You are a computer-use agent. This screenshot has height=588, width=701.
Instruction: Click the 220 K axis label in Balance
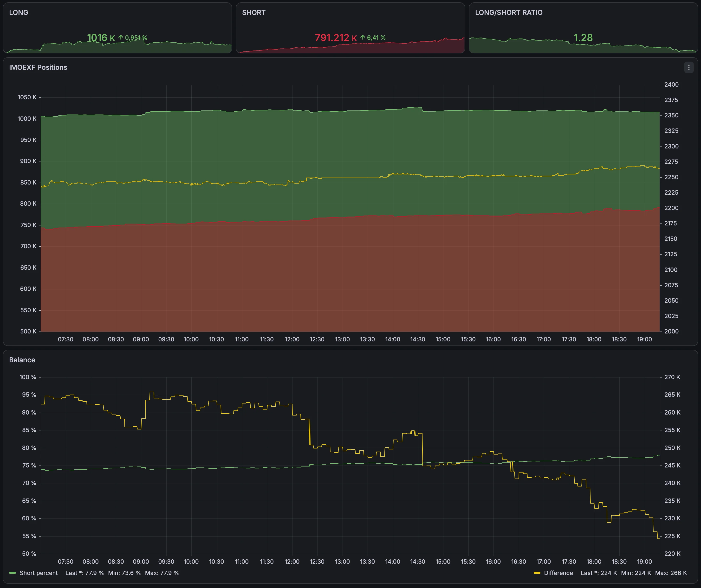672,554
